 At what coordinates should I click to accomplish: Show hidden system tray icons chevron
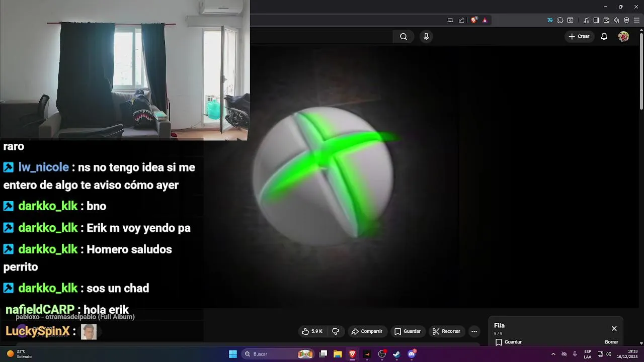pos(553,354)
